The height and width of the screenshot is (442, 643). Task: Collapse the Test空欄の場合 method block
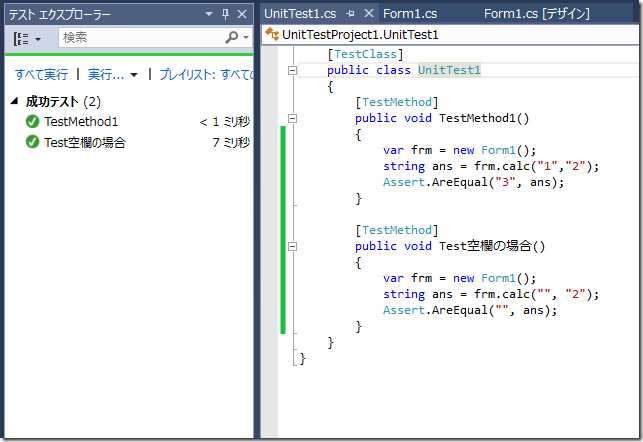coord(292,246)
